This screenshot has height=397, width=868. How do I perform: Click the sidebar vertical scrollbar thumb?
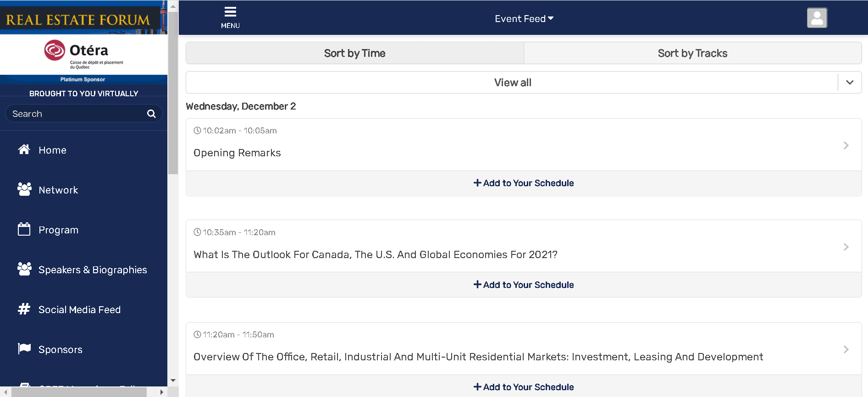point(173,93)
